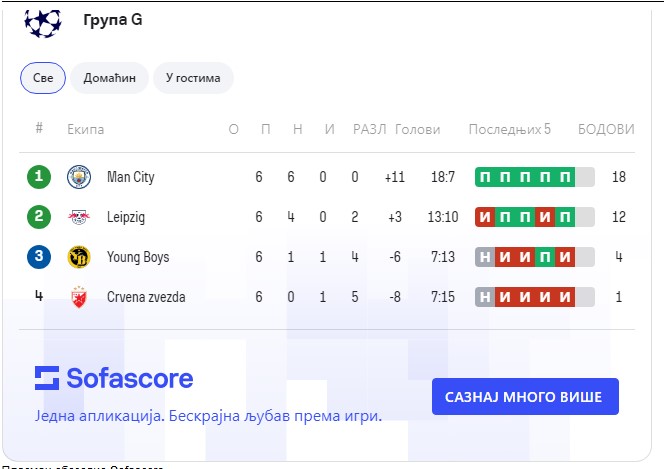664x469 pixels.
Task: Click the green position 1 badge
Action: 39,177
